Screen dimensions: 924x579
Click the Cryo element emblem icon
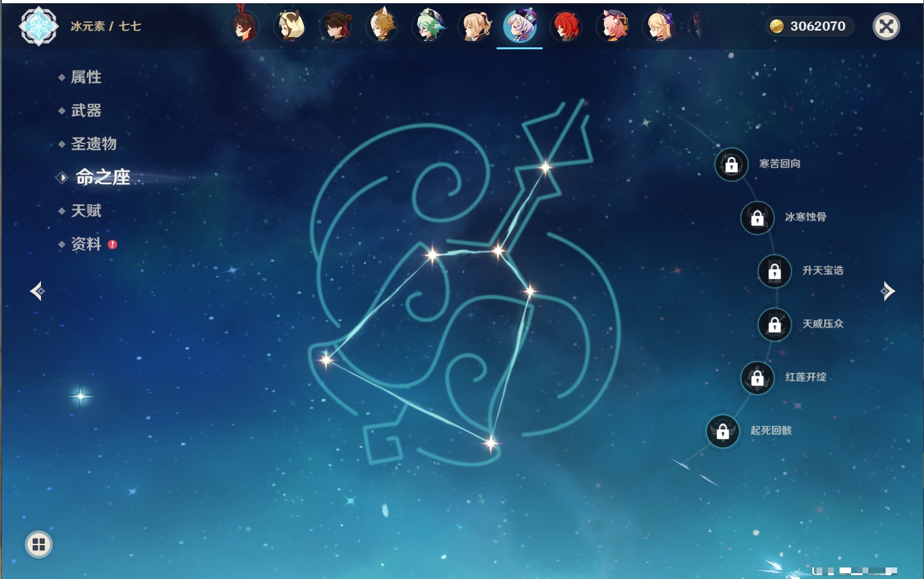click(38, 26)
